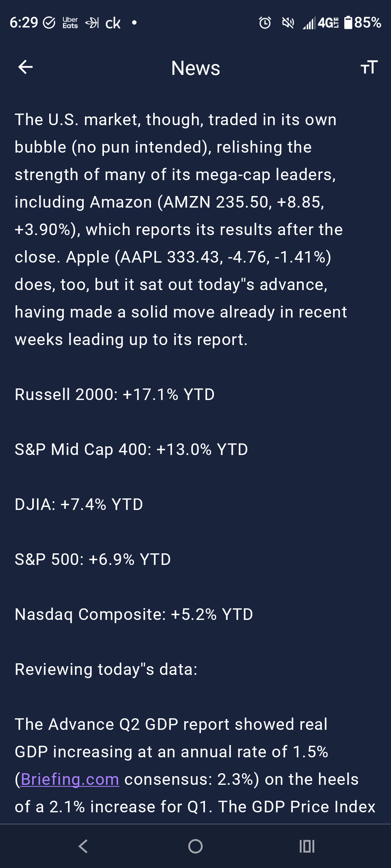
Task: Tap the 4G signal strength indicator
Action: [321, 23]
